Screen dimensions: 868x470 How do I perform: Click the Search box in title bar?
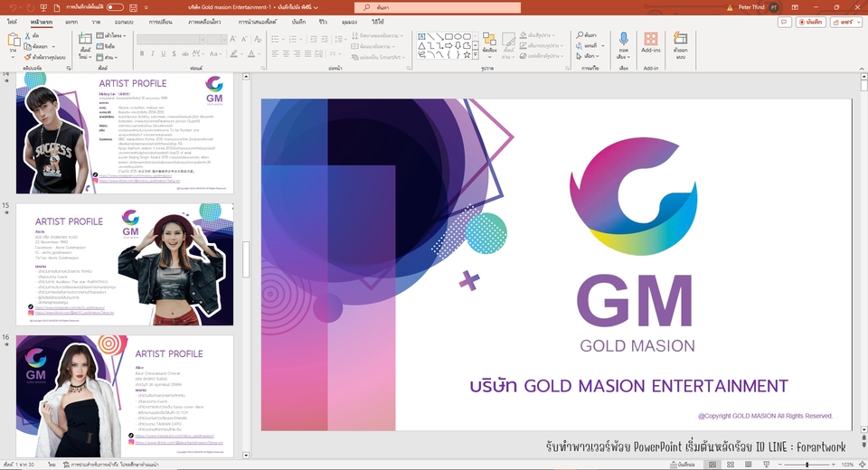coord(438,7)
